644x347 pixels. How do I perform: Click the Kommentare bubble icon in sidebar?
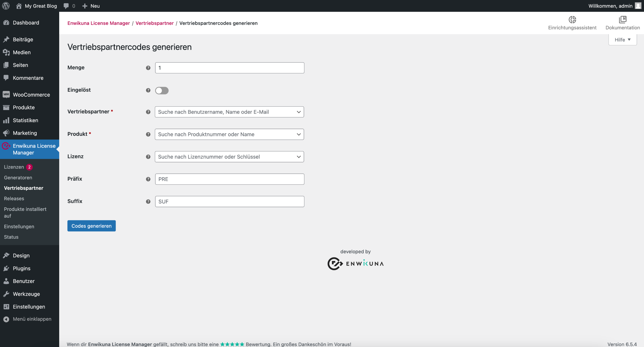point(6,78)
